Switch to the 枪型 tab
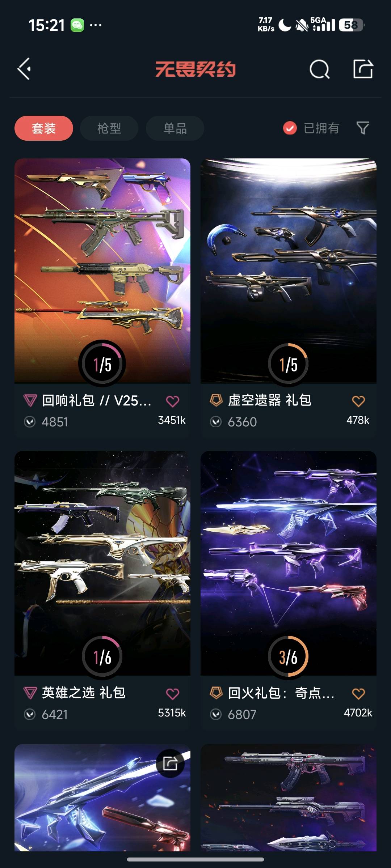 (x=109, y=128)
